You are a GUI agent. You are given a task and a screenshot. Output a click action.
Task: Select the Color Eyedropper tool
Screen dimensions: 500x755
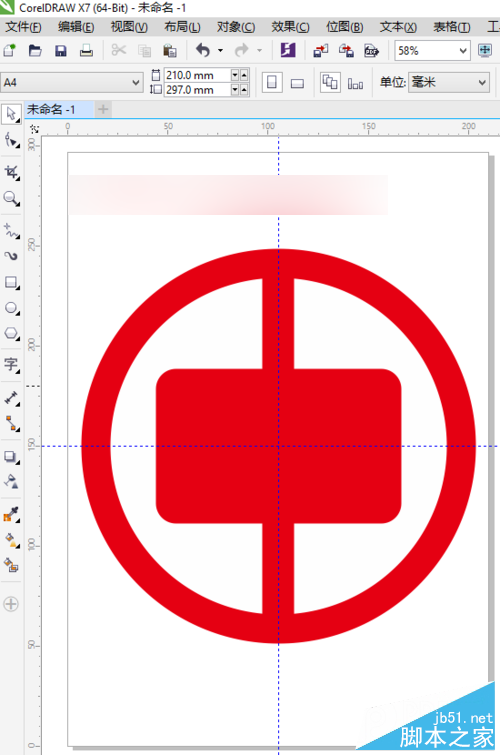[11, 514]
